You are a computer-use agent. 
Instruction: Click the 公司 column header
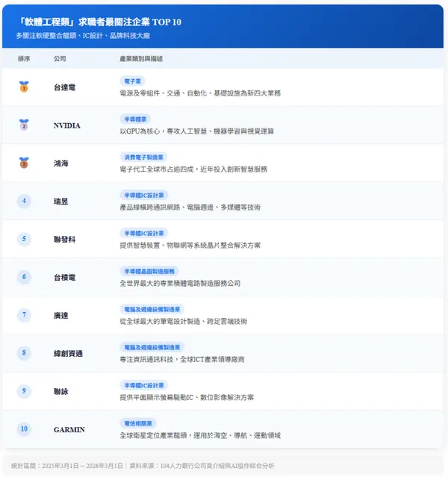(x=60, y=59)
